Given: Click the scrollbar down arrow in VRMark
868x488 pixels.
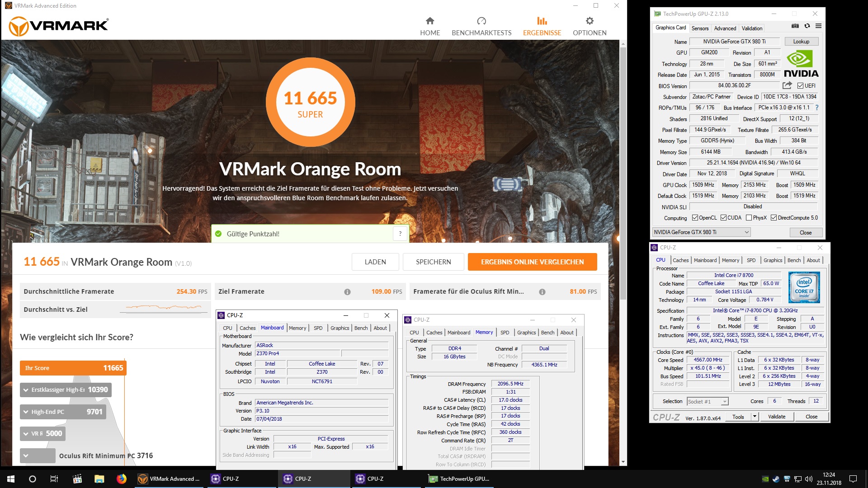Looking at the screenshot, I should coord(623,462).
